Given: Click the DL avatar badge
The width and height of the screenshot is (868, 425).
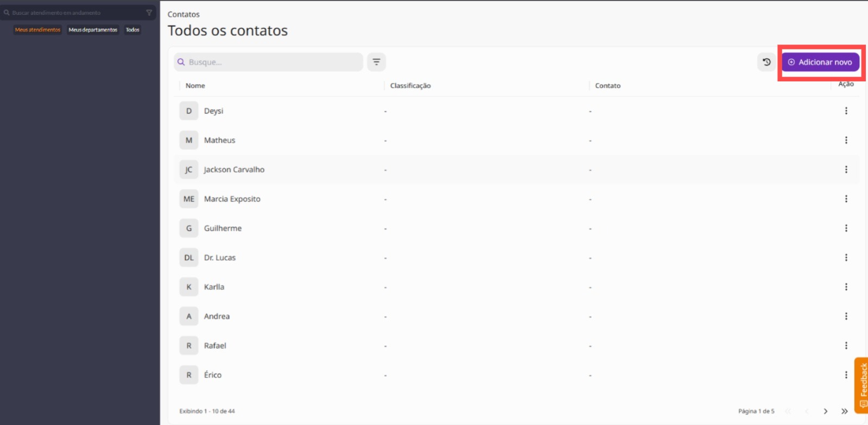Looking at the screenshot, I should (x=189, y=257).
